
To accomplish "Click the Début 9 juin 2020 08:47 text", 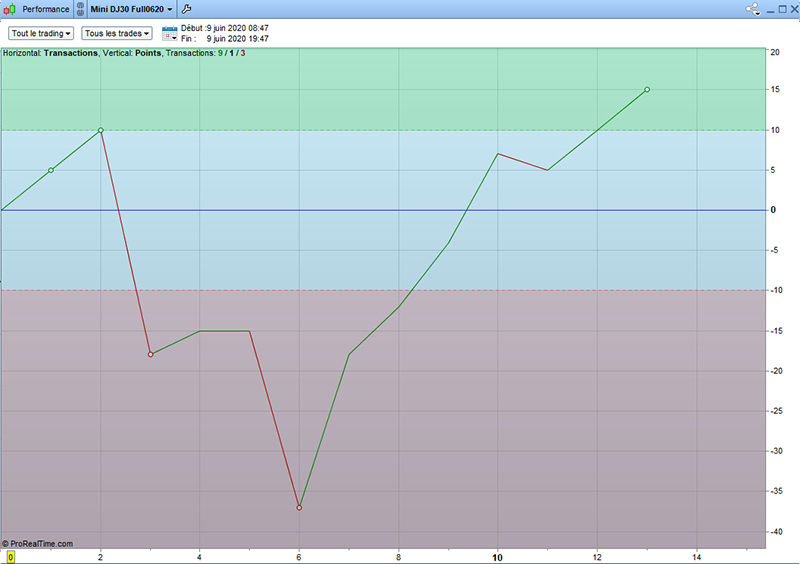I will (224, 28).
